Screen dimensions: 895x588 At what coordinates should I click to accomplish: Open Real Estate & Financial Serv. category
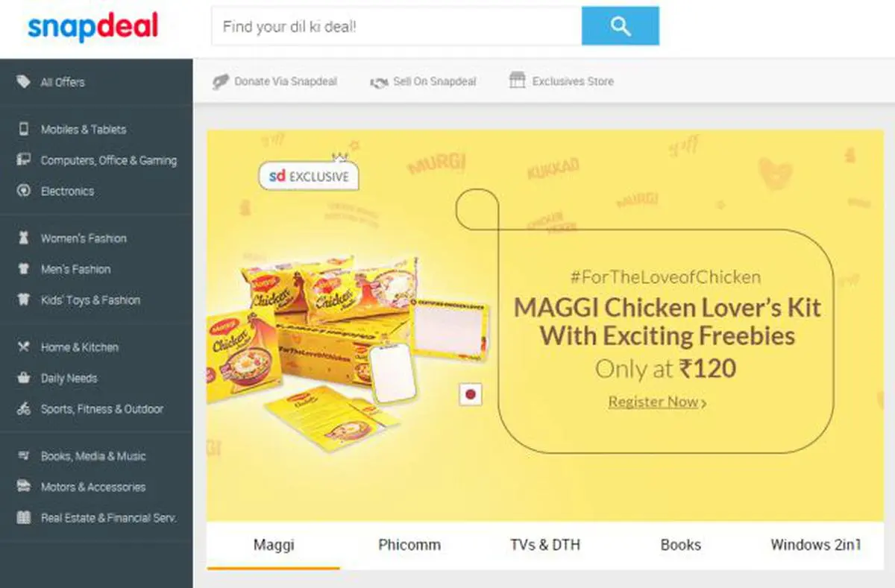[109, 518]
